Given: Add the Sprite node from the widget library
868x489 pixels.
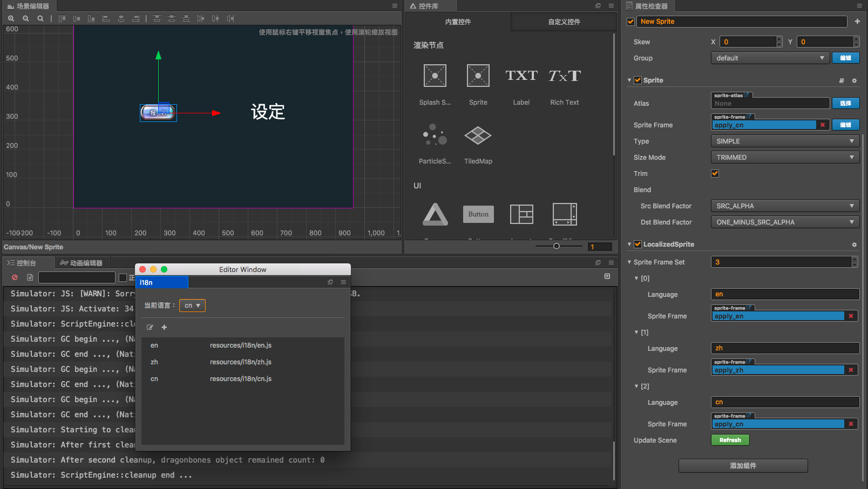Looking at the screenshot, I should (x=478, y=76).
